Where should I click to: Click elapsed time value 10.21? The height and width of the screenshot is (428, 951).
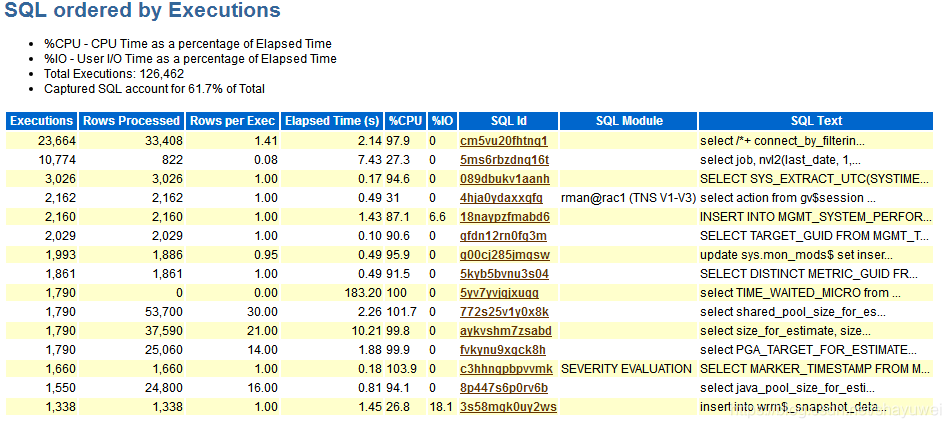tap(366, 330)
